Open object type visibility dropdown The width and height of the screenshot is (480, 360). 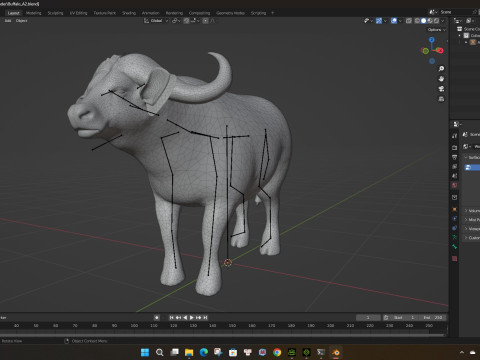pos(368,21)
